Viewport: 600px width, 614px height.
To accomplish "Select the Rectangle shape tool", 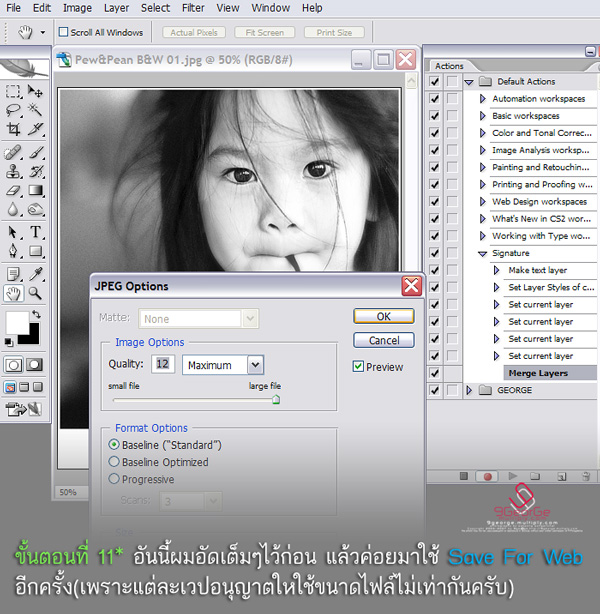I will tap(35, 251).
